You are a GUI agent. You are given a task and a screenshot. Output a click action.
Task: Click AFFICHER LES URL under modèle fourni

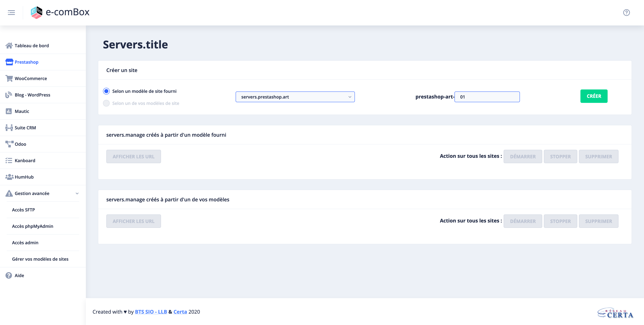(x=133, y=157)
